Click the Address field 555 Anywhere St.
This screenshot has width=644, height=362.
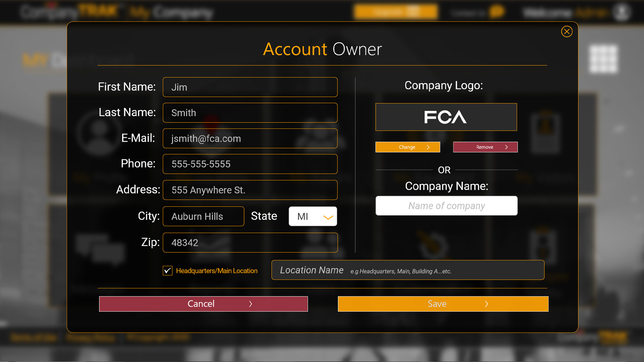tap(250, 190)
